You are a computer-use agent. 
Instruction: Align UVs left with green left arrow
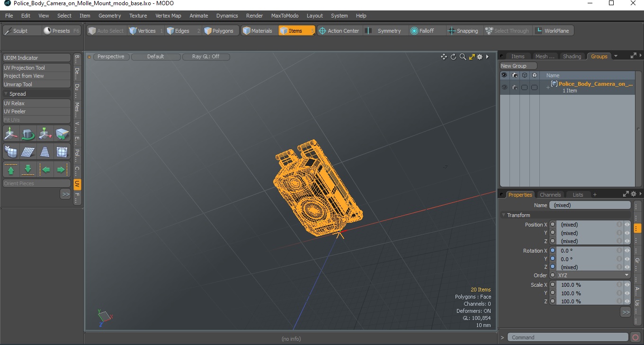(x=45, y=169)
